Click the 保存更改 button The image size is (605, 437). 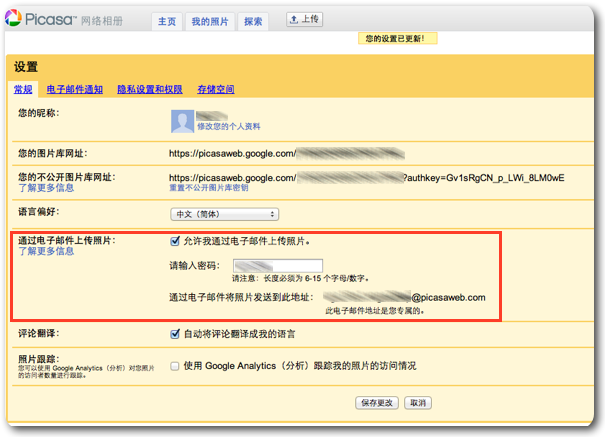pyautogui.click(x=377, y=402)
